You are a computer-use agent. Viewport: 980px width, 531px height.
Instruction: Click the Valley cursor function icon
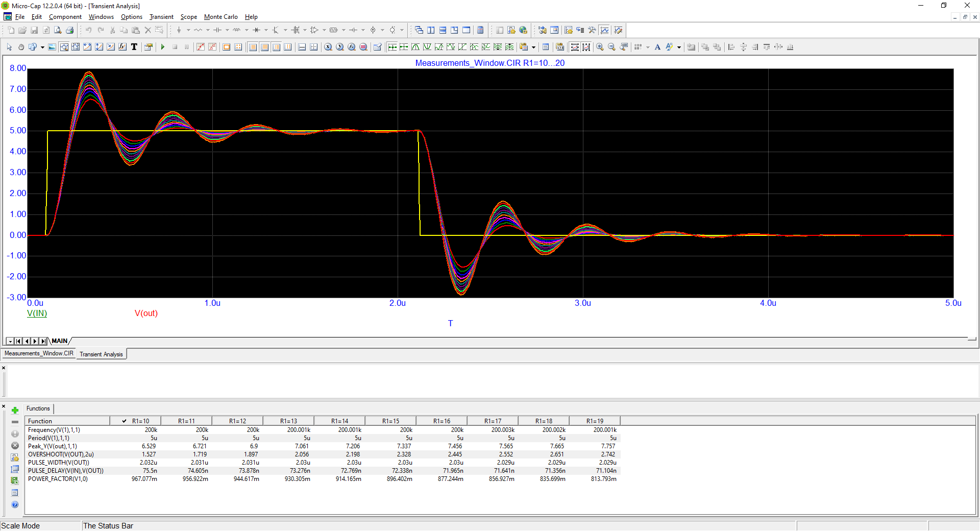pos(427,47)
